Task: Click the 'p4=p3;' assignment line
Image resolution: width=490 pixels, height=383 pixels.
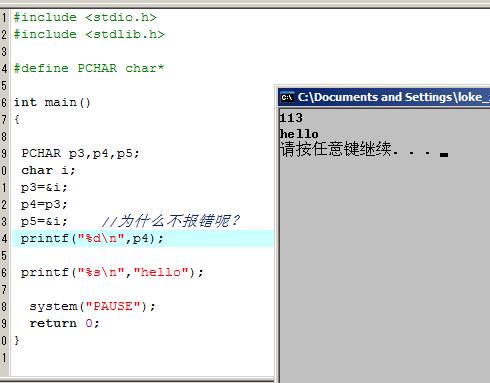Action: click(44, 204)
